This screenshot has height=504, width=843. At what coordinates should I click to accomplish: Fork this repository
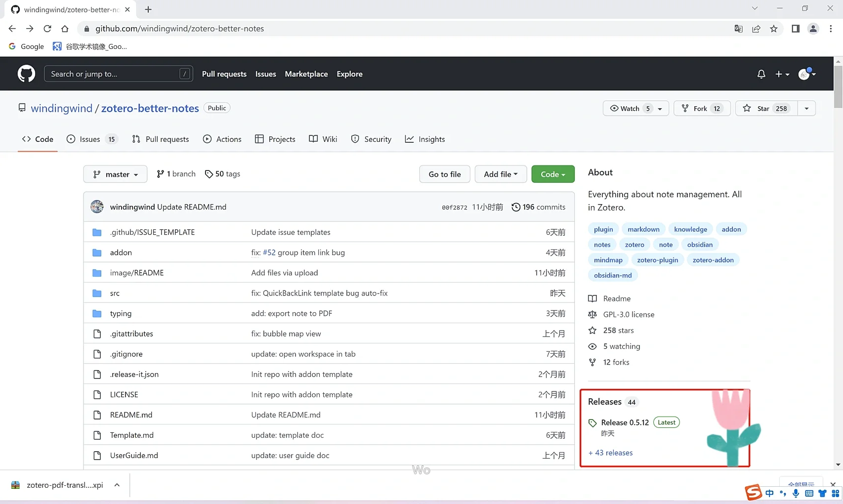(702, 108)
